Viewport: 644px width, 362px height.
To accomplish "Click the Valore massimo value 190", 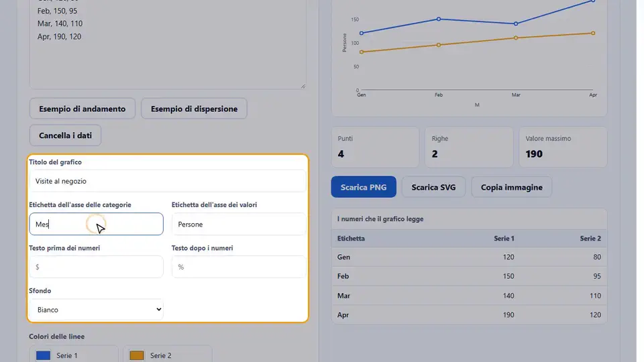I will click(534, 154).
